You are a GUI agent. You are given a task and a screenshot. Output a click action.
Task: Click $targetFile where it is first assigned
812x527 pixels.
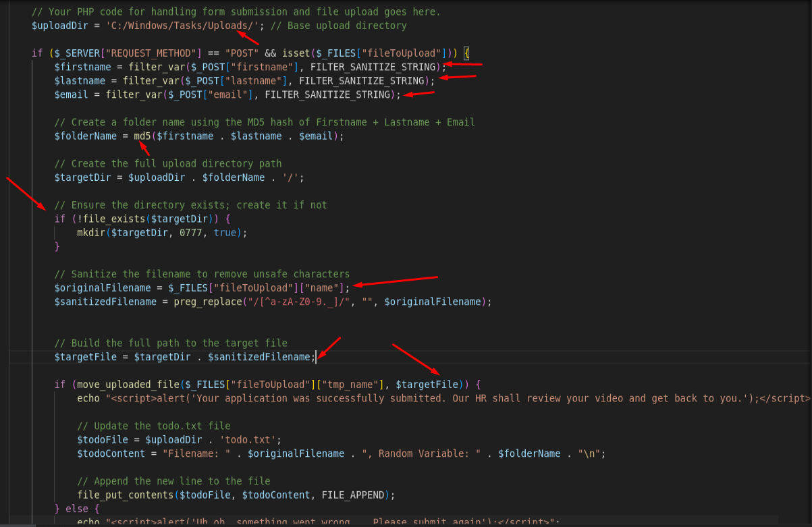(x=85, y=357)
